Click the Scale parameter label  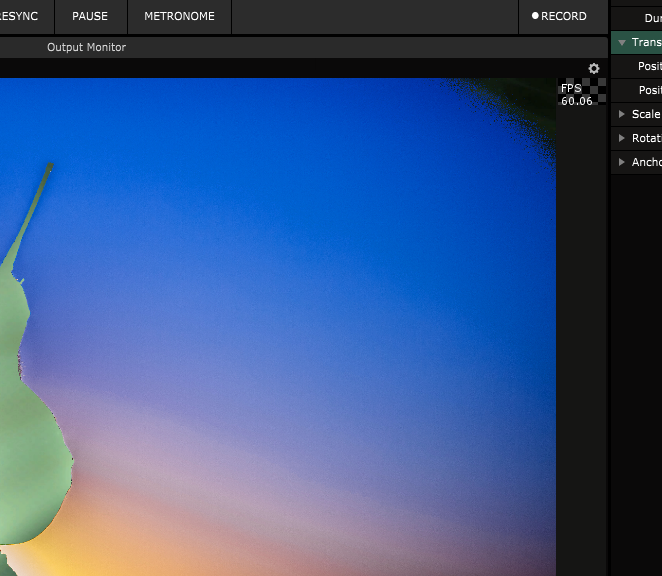point(645,114)
